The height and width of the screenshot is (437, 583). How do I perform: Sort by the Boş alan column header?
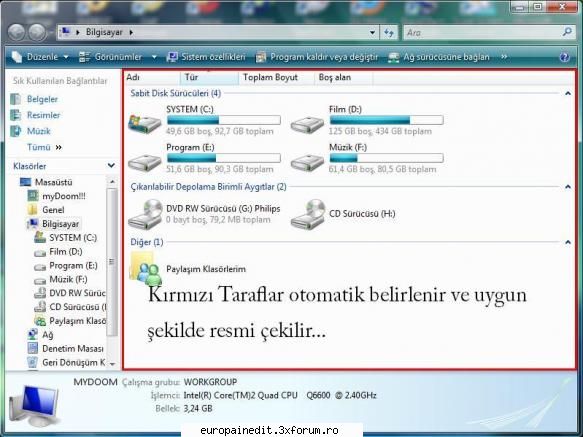pos(344,77)
